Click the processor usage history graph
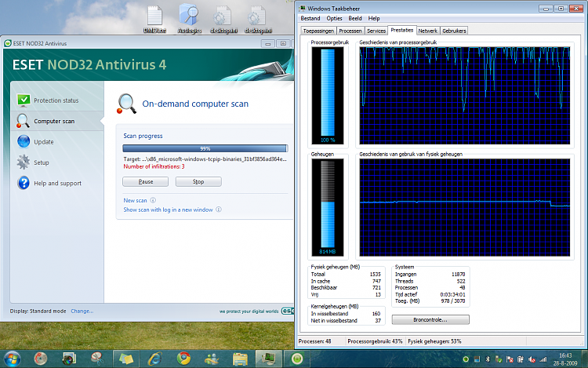 pos(465,96)
